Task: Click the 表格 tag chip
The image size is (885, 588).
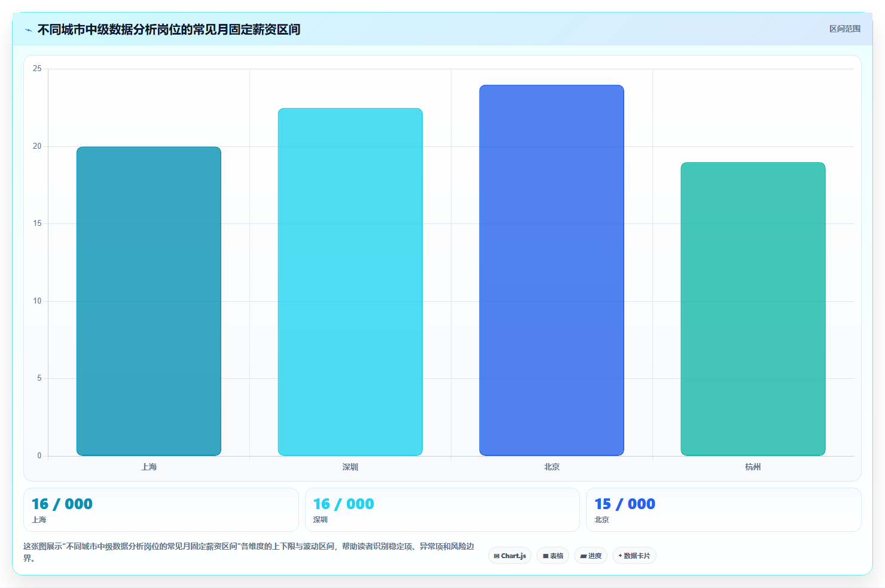Action: [x=553, y=556]
